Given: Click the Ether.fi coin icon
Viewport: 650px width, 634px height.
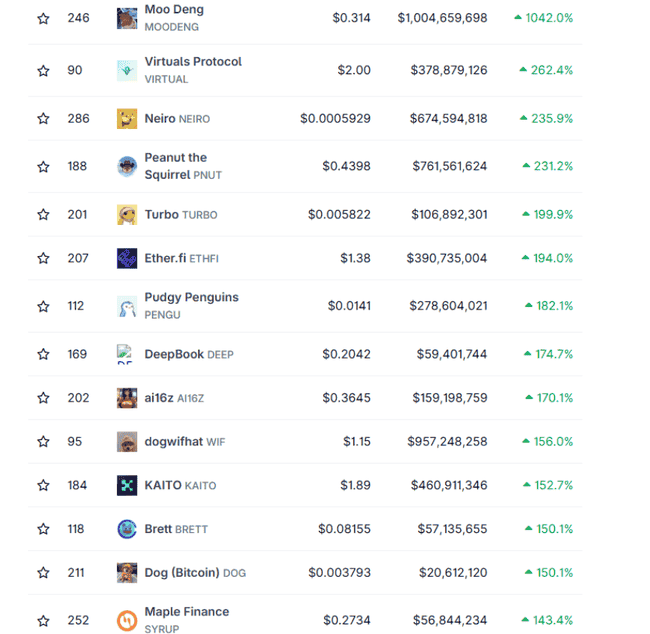Looking at the screenshot, I should [x=127, y=258].
